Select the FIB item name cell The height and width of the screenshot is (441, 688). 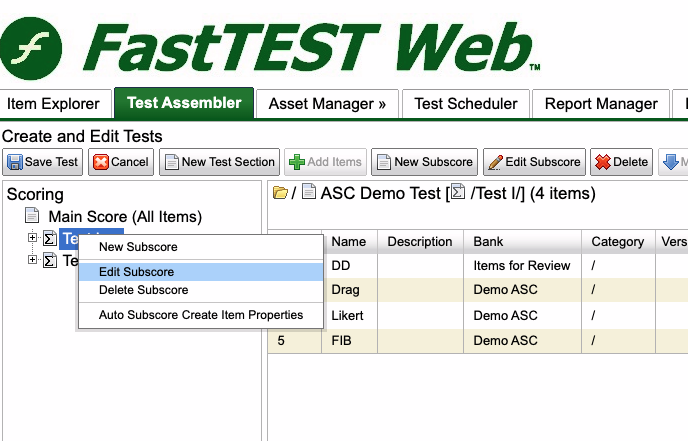pos(349,341)
